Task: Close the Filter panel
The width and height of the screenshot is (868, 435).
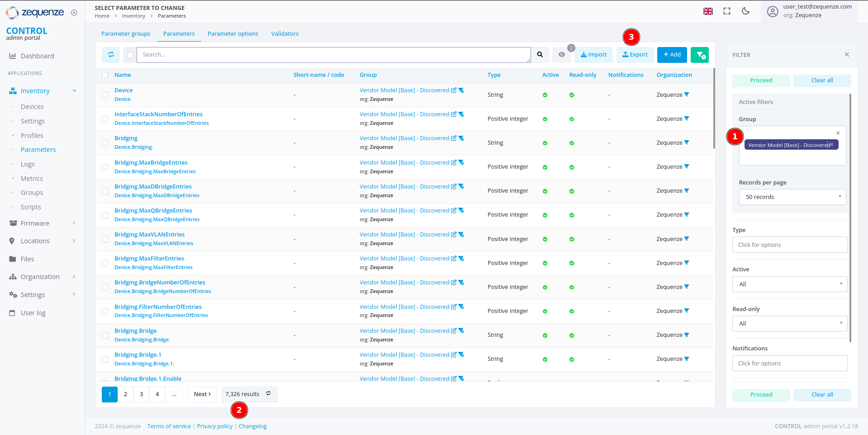Action: (x=847, y=55)
